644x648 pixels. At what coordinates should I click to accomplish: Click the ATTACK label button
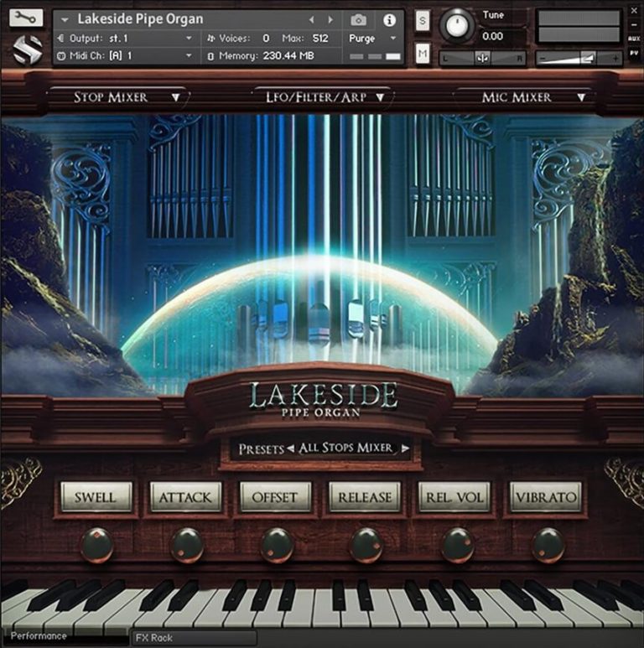tap(185, 497)
